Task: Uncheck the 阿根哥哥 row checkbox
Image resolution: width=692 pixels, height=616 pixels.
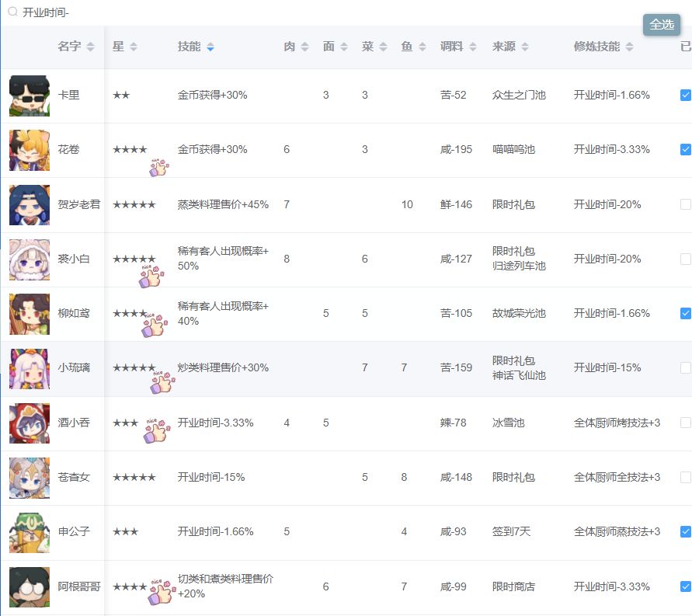Action: click(x=685, y=586)
